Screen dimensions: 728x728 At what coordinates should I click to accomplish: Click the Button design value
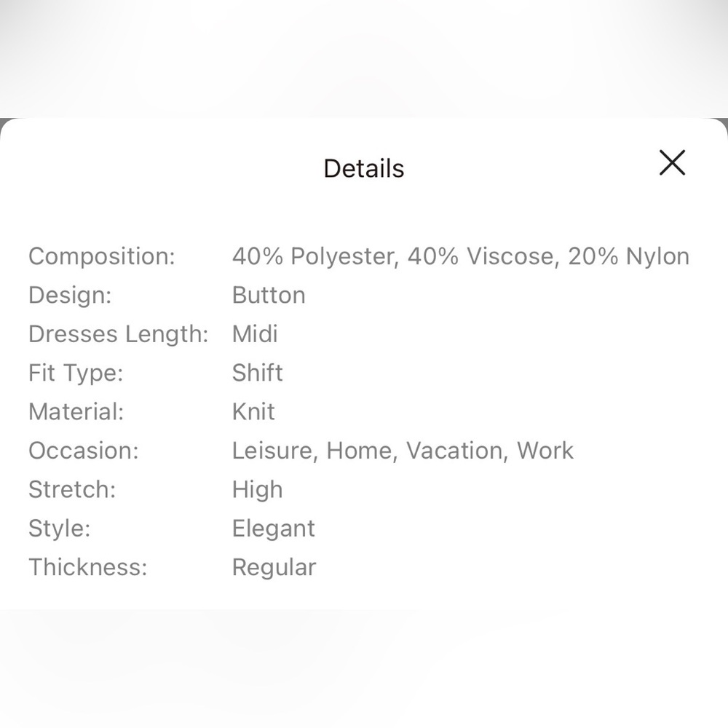tap(269, 296)
